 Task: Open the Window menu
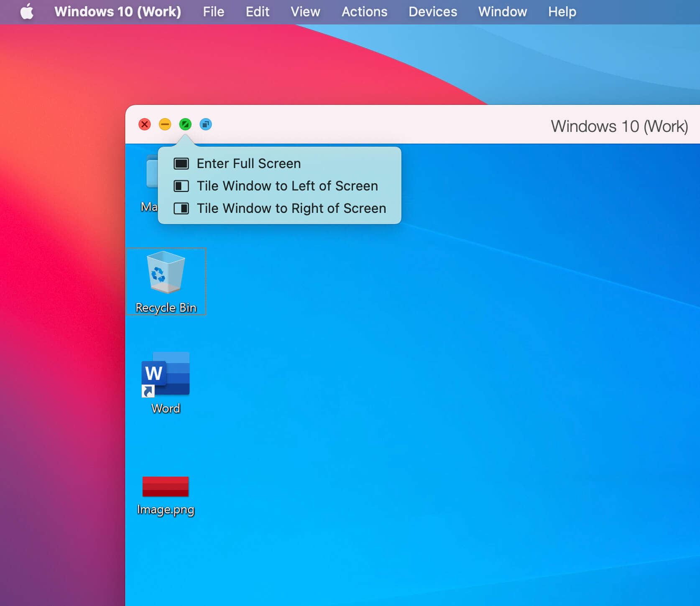pos(503,12)
